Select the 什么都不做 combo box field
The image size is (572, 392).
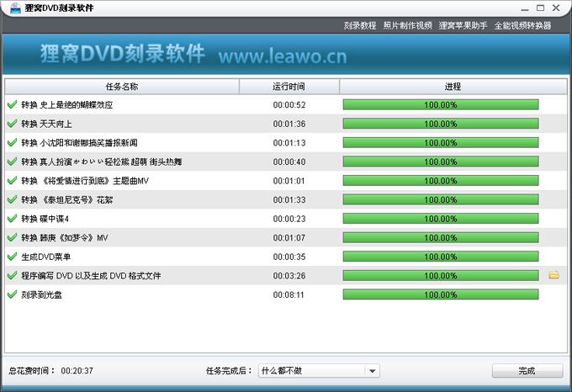[319, 371]
